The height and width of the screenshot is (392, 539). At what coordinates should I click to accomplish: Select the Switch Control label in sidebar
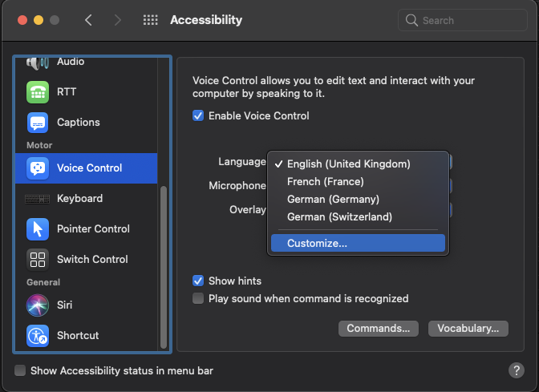pyautogui.click(x=92, y=260)
